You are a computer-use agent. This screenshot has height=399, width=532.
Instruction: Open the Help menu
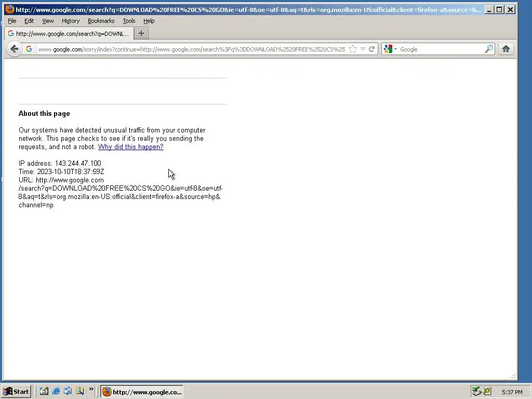coord(149,21)
